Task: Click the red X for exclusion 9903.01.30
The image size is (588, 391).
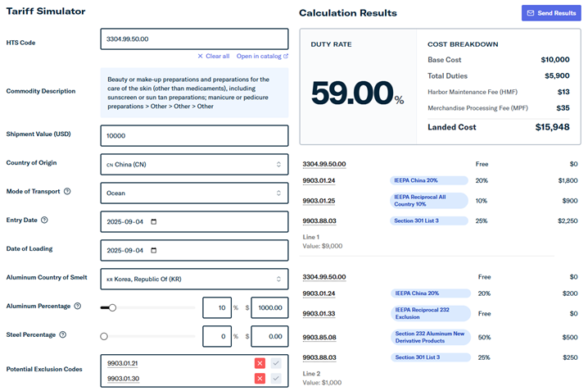Action: (x=260, y=378)
